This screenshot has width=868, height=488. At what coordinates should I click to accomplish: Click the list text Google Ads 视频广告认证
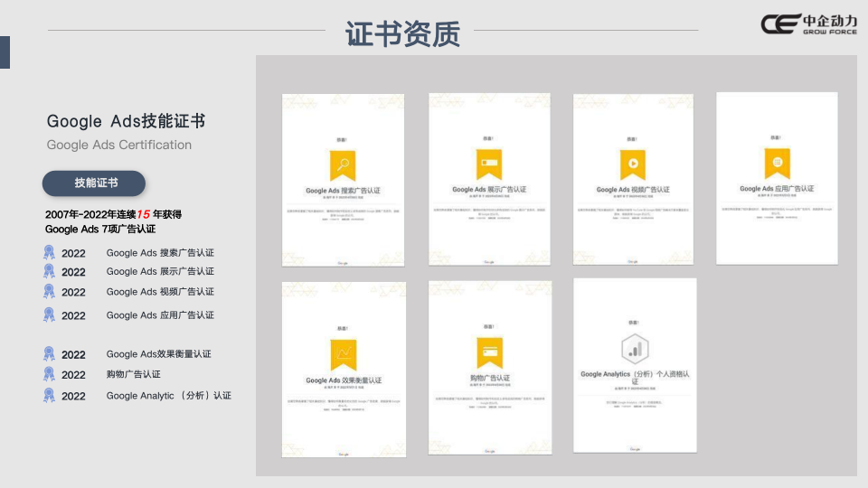[160, 292]
